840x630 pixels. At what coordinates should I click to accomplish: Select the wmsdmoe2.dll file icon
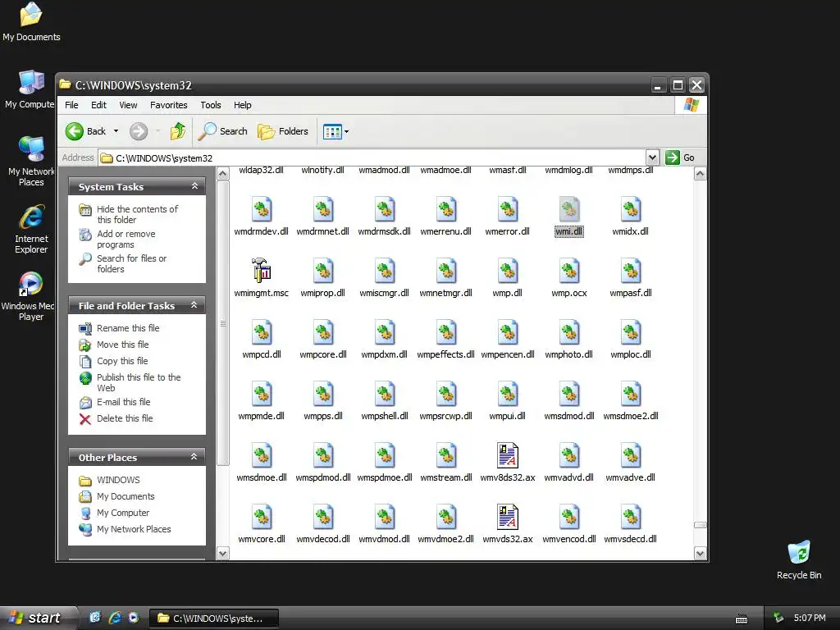[x=631, y=393]
